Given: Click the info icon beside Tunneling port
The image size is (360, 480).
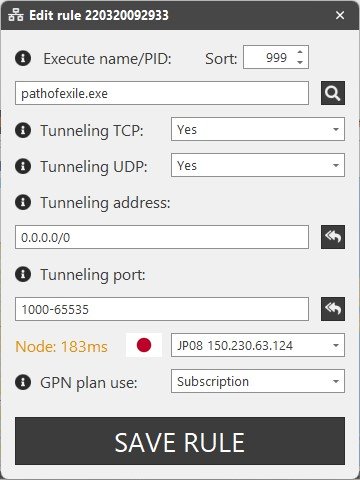Looking at the screenshot, I should (x=23, y=274).
